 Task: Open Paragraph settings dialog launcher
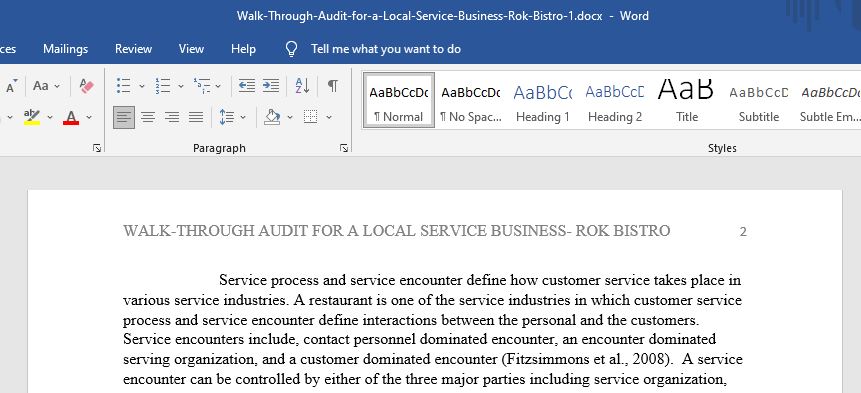tap(344, 148)
